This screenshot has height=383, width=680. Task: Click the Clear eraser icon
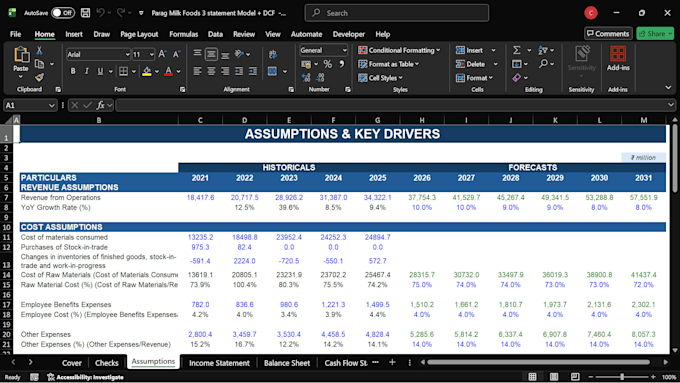click(516, 78)
